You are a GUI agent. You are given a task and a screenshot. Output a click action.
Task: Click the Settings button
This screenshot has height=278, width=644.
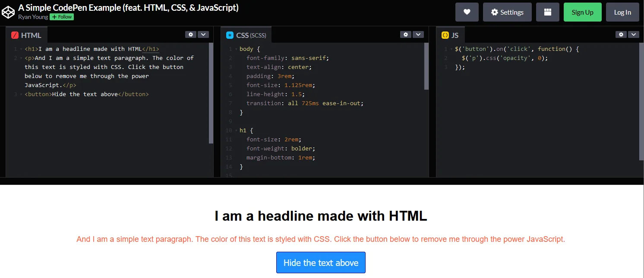pos(507,12)
